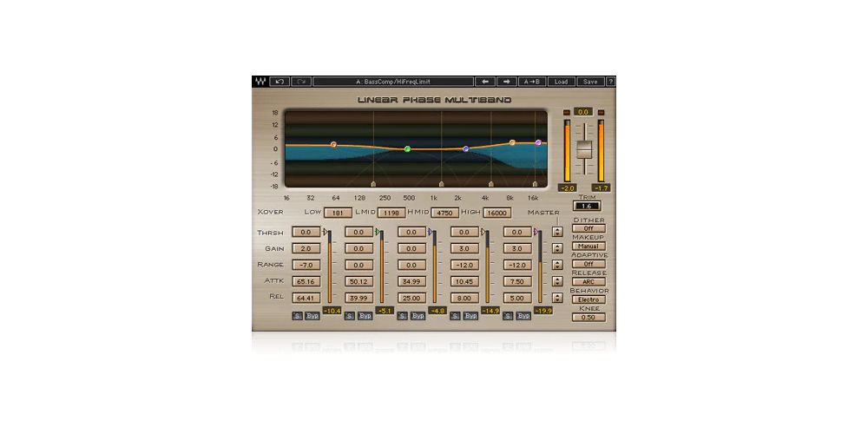Click the Redo arrow button

[301, 82]
